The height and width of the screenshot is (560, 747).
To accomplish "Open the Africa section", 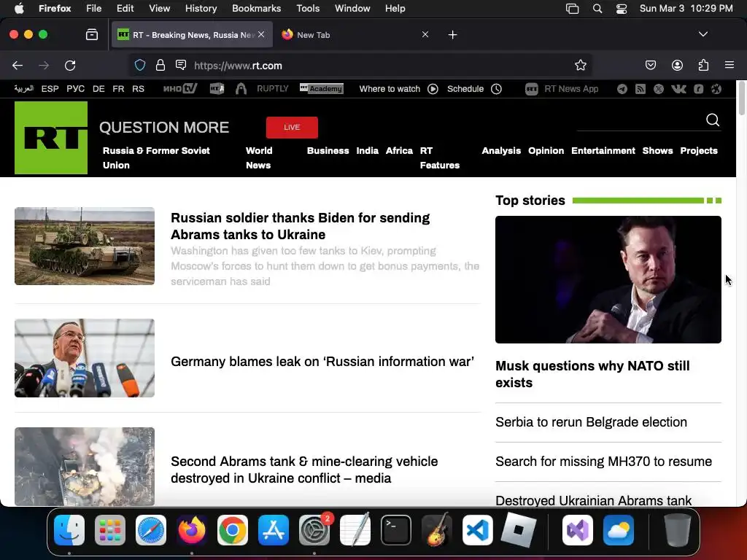I will pos(399,150).
